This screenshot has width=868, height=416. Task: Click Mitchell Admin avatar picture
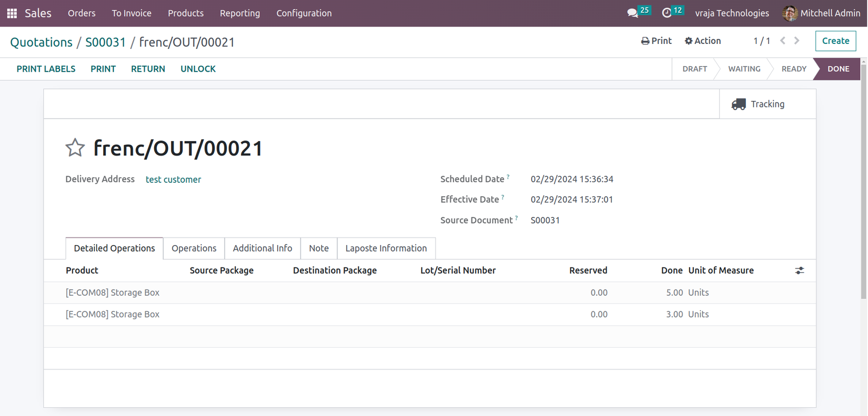(x=790, y=13)
